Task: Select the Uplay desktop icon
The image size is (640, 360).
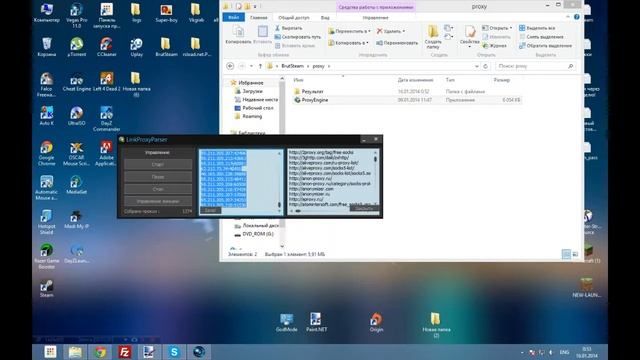Action: (136, 47)
